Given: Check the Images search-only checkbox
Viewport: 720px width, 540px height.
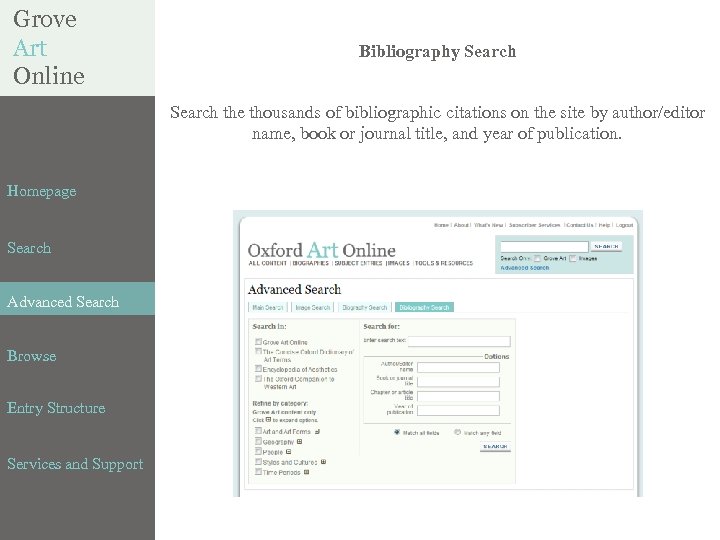Looking at the screenshot, I should click(573, 259).
